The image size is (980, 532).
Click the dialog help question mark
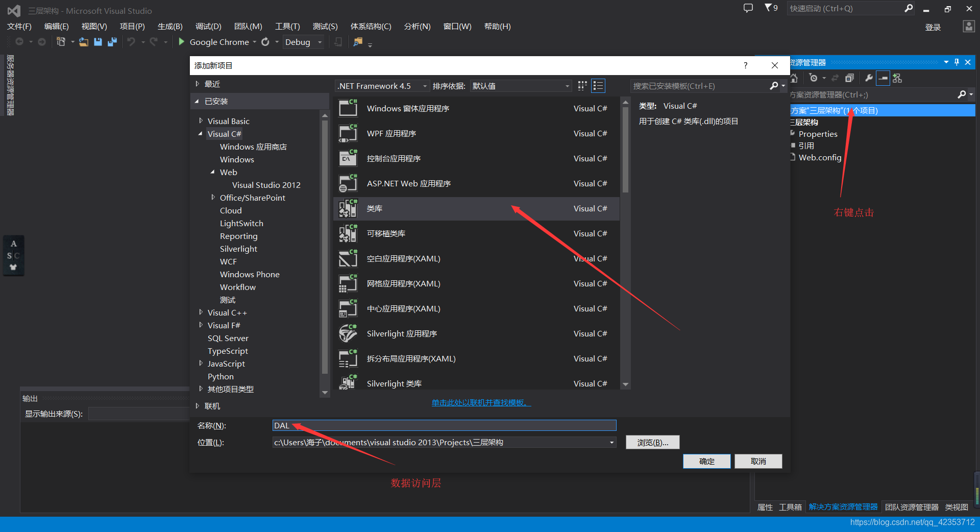[x=746, y=65]
